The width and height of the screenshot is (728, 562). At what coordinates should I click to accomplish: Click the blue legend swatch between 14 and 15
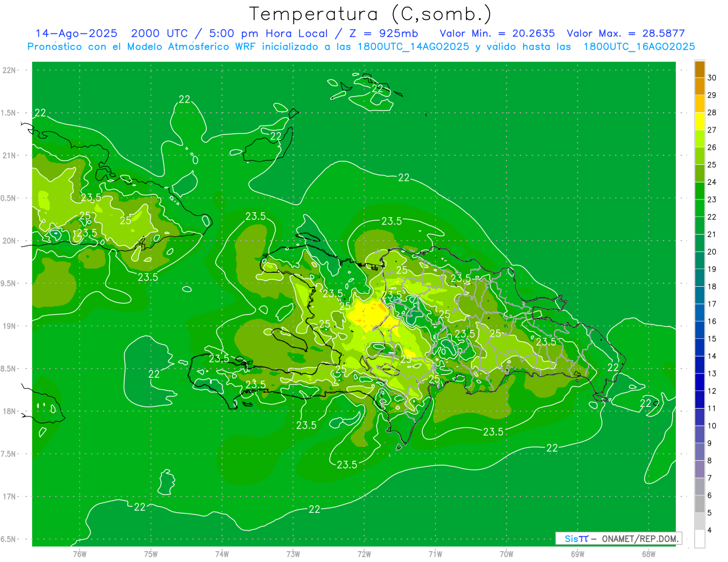tap(699, 347)
